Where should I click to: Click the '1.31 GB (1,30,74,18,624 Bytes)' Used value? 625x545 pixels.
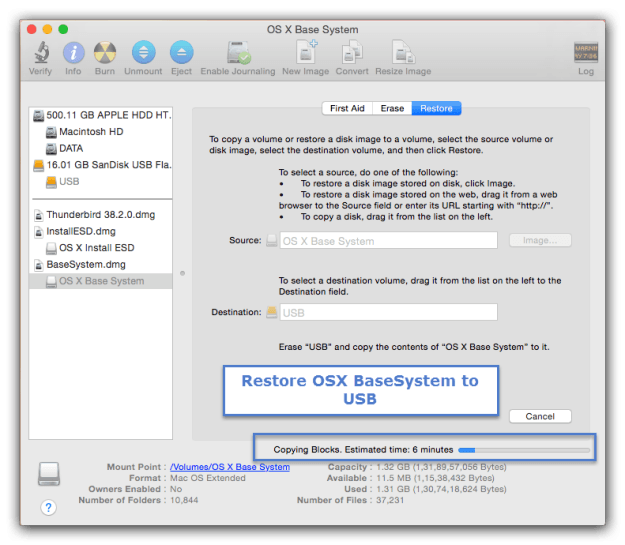(x=441, y=489)
